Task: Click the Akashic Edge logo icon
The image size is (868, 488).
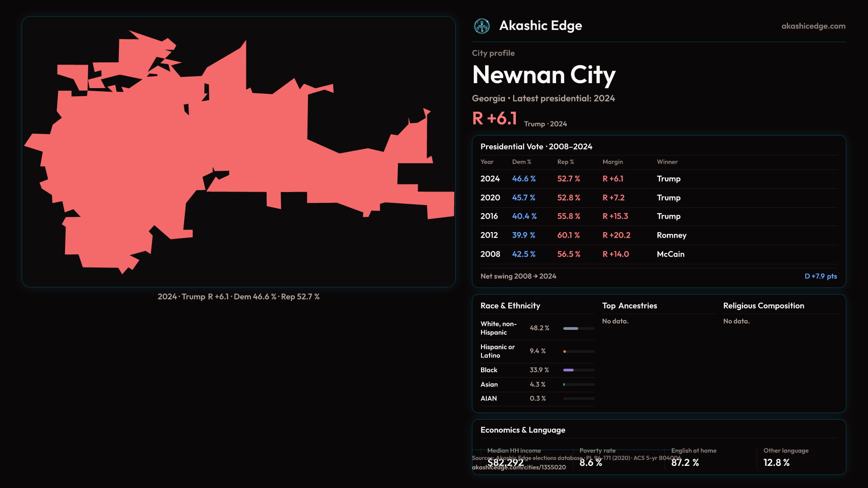Action: coord(481,26)
